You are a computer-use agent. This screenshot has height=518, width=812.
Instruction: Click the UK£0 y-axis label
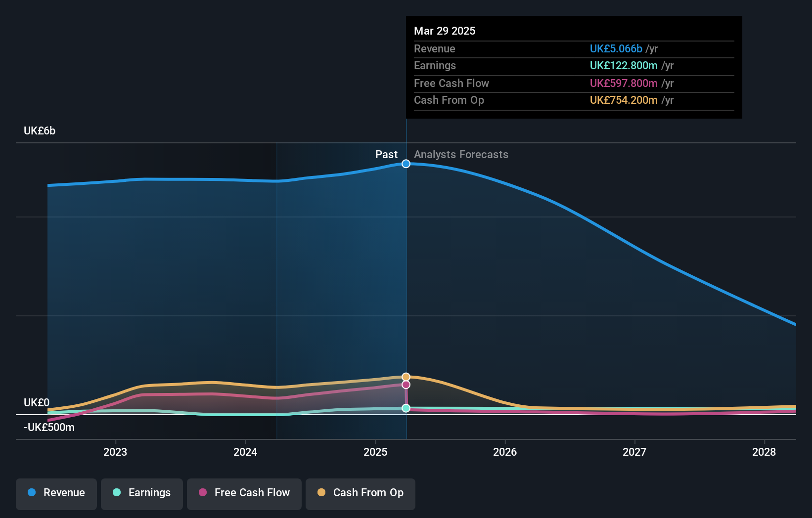37,403
